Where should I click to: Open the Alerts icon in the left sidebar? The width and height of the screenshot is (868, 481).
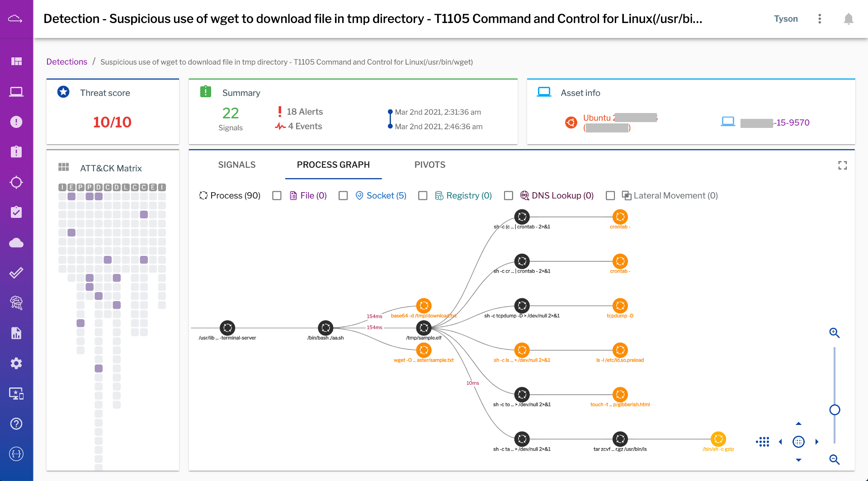(16, 122)
